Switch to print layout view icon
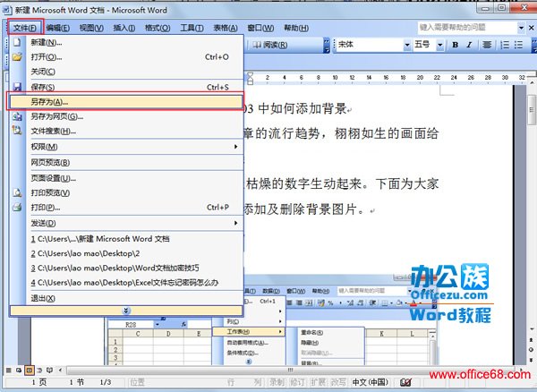 tap(30, 371)
